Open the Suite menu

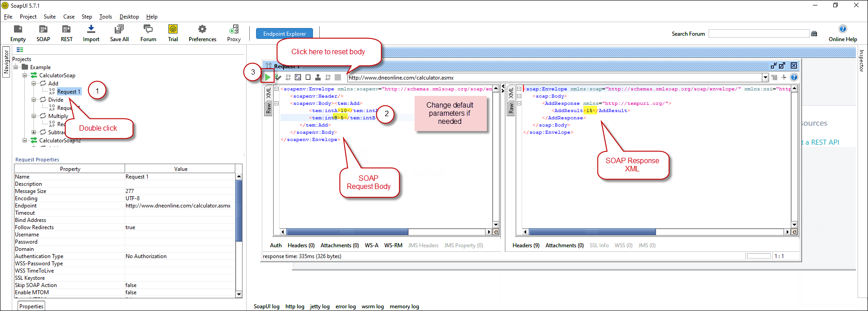pos(50,17)
